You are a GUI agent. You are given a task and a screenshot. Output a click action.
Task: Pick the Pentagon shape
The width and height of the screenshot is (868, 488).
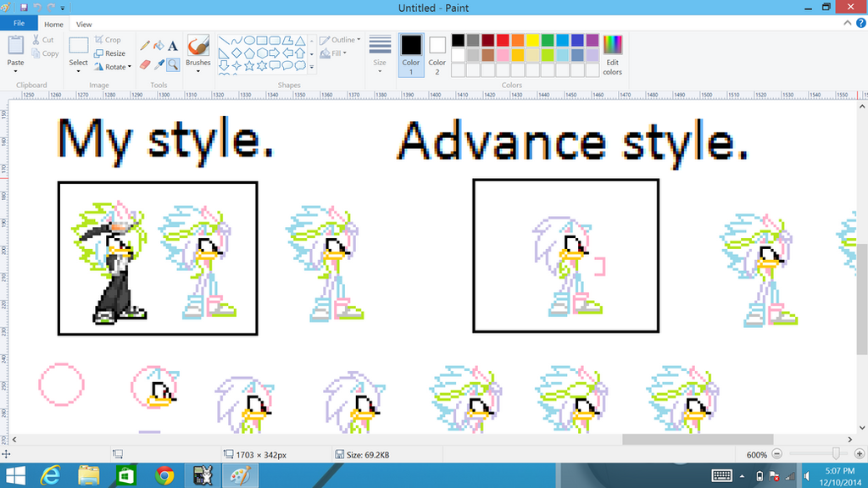click(249, 53)
